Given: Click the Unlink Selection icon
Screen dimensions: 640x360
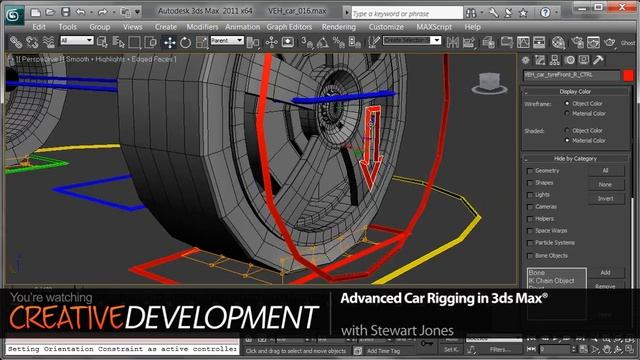Looking at the screenshot, I should pos(32,42).
